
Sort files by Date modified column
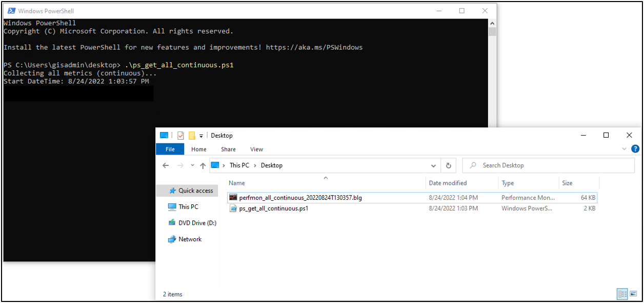pyautogui.click(x=448, y=183)
